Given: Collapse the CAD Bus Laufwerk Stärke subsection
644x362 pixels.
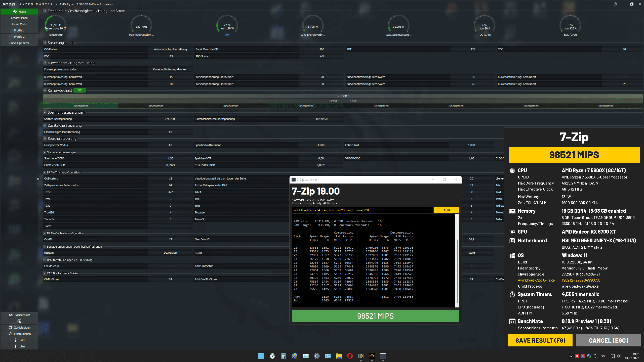Looking at the screenshot, I should (45, 273).
